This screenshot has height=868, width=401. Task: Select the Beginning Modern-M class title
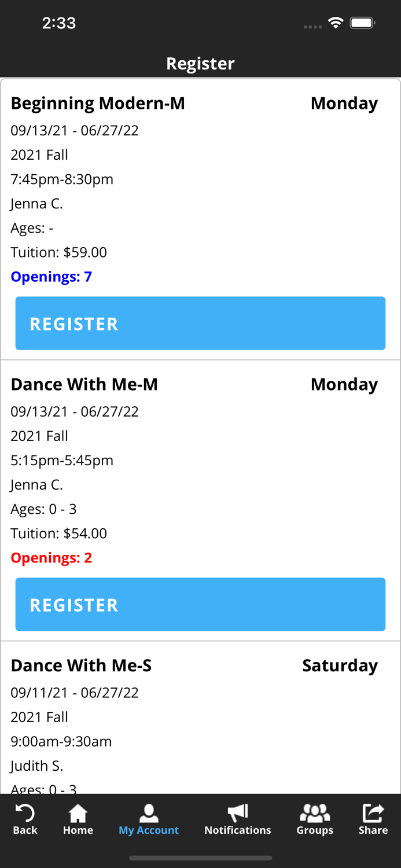click(98, 103)
